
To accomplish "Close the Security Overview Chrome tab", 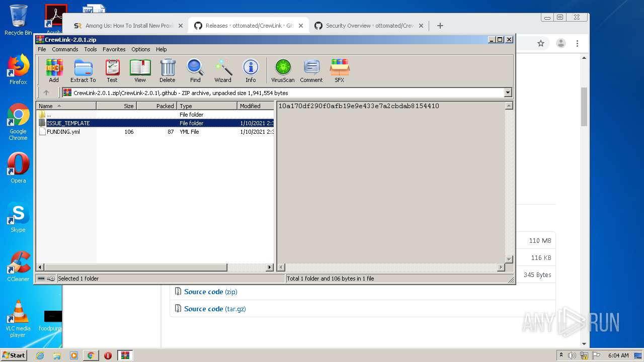I will pyautogui.click(x=421, y=26).
